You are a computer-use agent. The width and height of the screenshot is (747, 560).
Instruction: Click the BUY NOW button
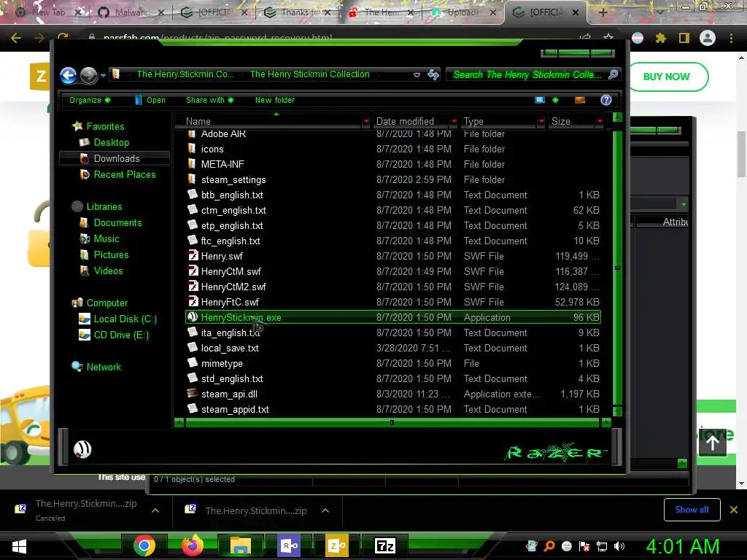[667, 77]
